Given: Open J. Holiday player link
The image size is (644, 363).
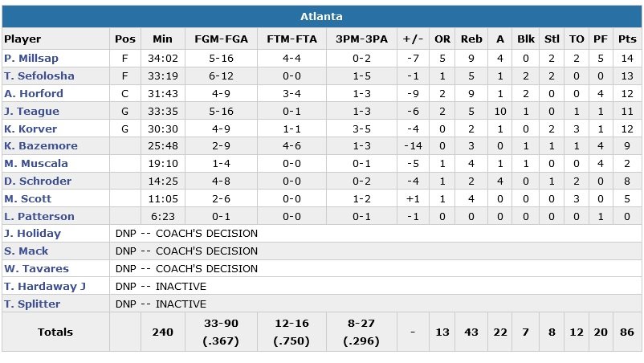Looking at the screenshot, I should (x=32, y=234).
